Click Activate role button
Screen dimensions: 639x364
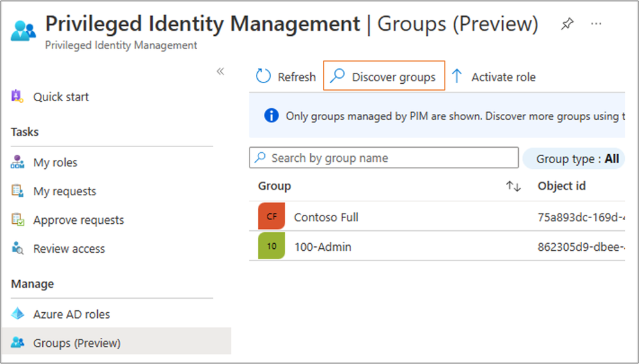(x=494, y=77)
